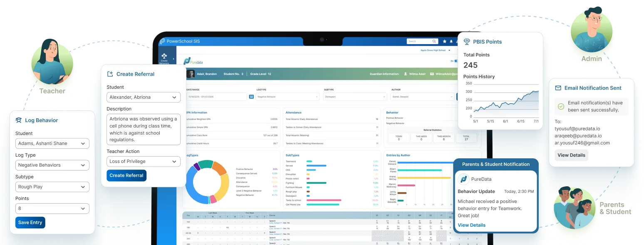Open the Student dropdown showing Alexander, Abriona
Image resolution: width=644 pixels, height=245 pixels.
(144, 97)
